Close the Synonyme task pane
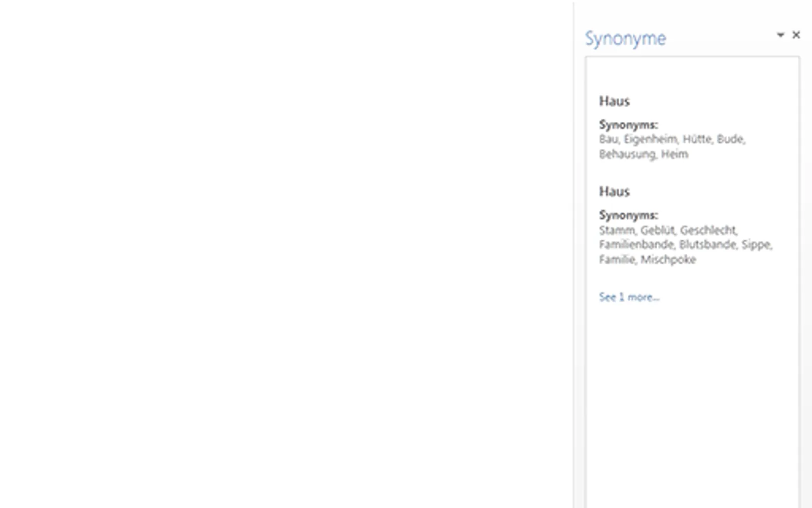812x508 pixels. coord(796,35)
